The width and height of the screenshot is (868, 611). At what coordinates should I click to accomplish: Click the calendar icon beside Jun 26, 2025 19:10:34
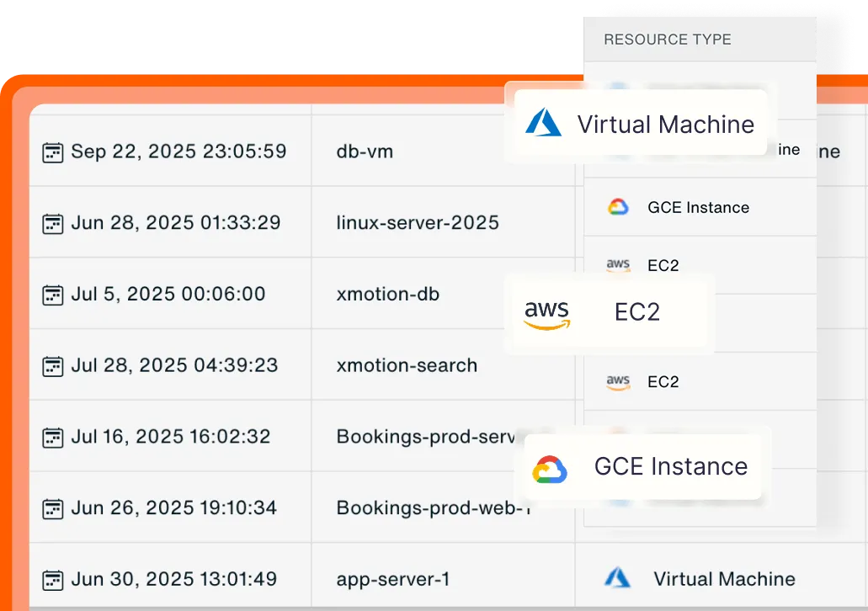tap(52, 509)
